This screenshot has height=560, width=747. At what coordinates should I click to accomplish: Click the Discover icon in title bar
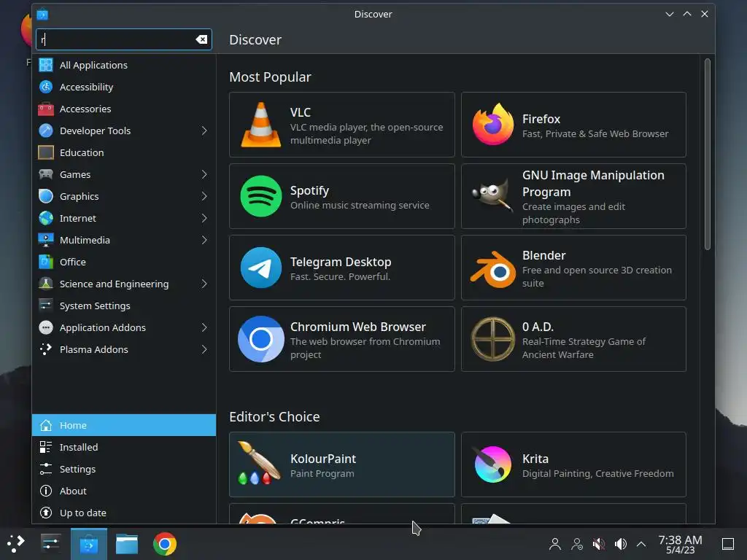click(x=42, y=15)
